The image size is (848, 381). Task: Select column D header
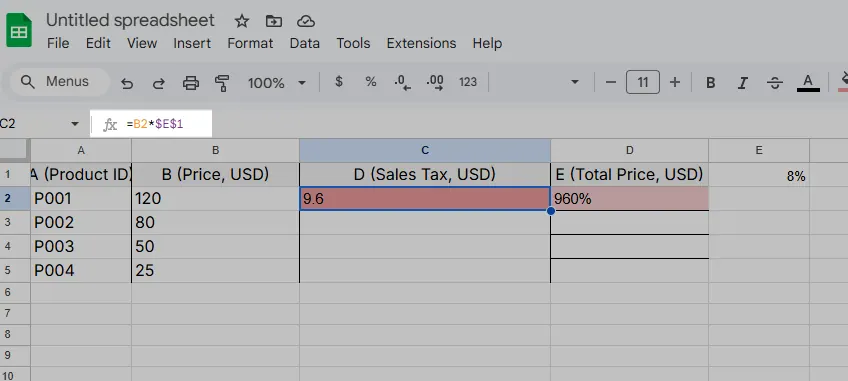(630, 150)
